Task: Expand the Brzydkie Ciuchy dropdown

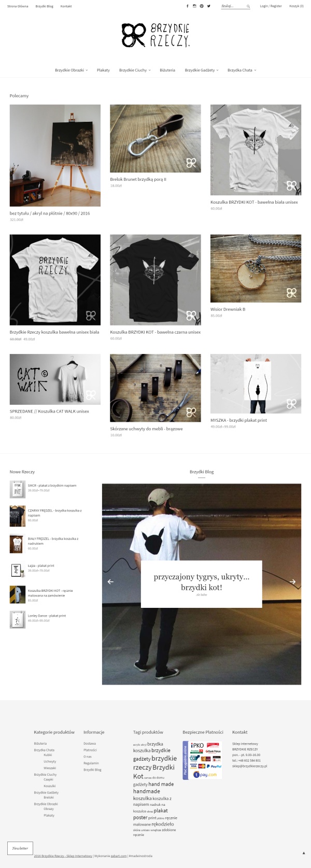Action: point(135,70)
